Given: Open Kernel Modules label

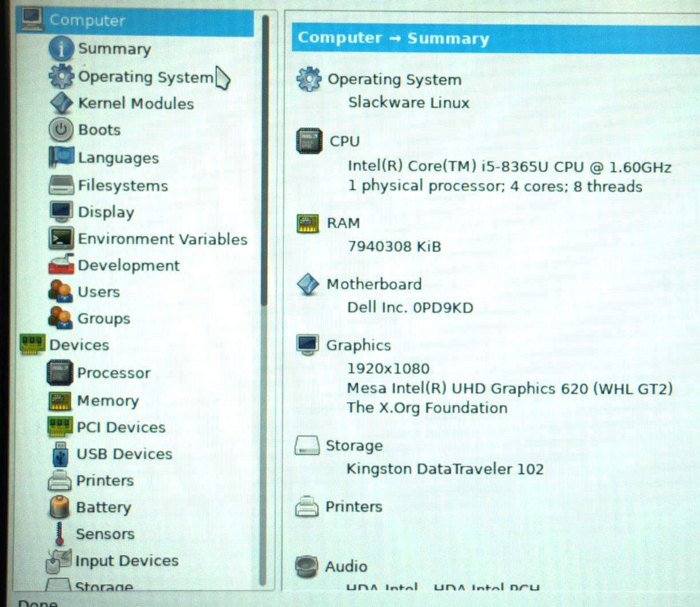Looking at the screenshot, I should click(x=136, y=103).
